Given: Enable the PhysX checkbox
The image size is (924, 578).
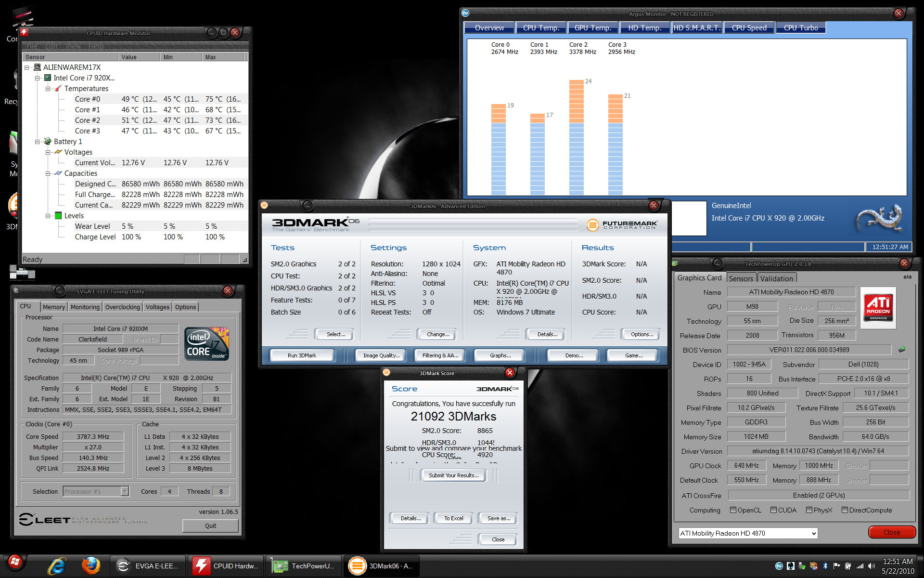Looking at the screenshot, I should coord(809,510).
